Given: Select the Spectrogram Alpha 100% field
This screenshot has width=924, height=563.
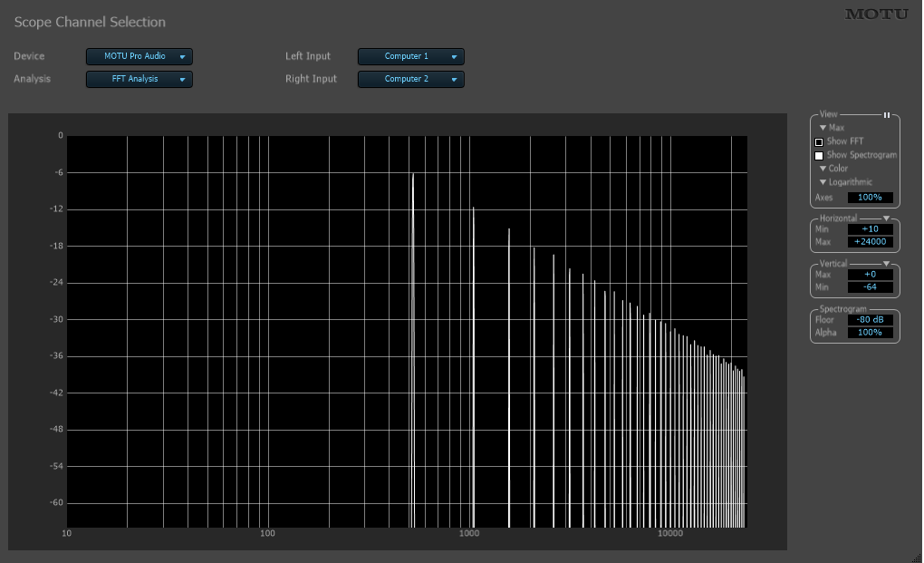Looking at the screenshot, I should point(870,333).
